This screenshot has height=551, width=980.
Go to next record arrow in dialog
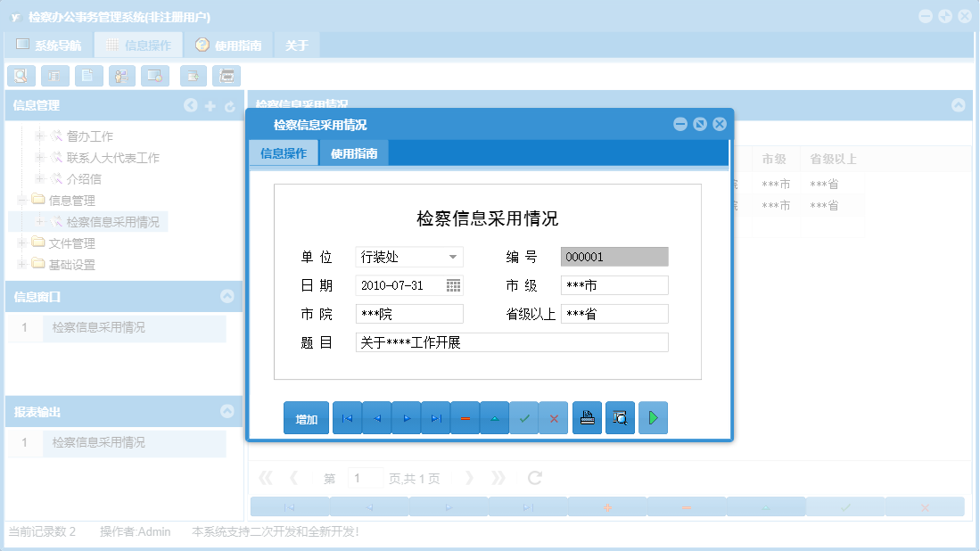point(406,417)
